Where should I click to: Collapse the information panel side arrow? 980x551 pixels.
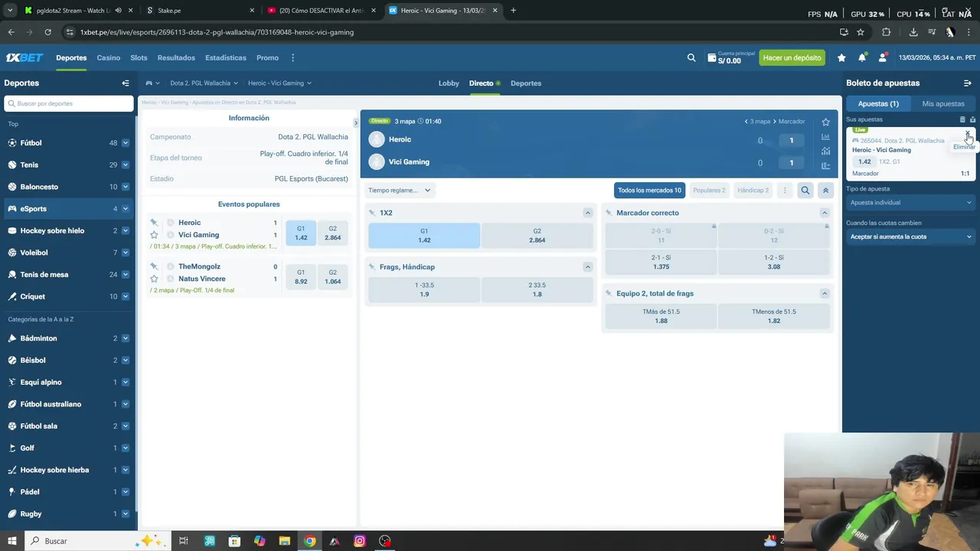355,122
